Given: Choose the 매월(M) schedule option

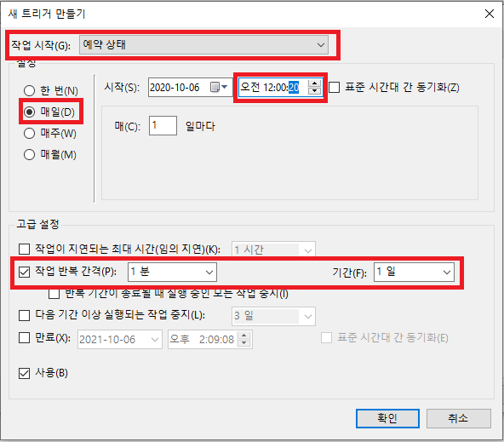Looking at the screenshot, I should coord(29,155).
